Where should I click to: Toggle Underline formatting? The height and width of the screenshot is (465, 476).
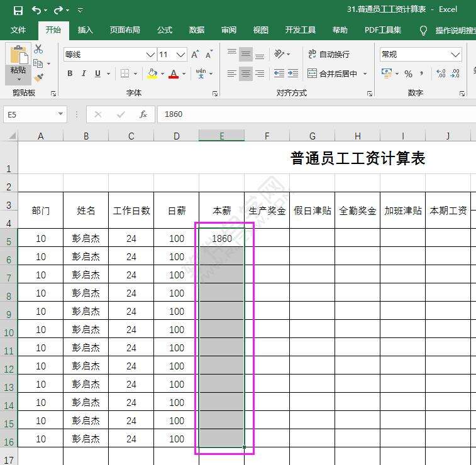[x=97, y=74]
